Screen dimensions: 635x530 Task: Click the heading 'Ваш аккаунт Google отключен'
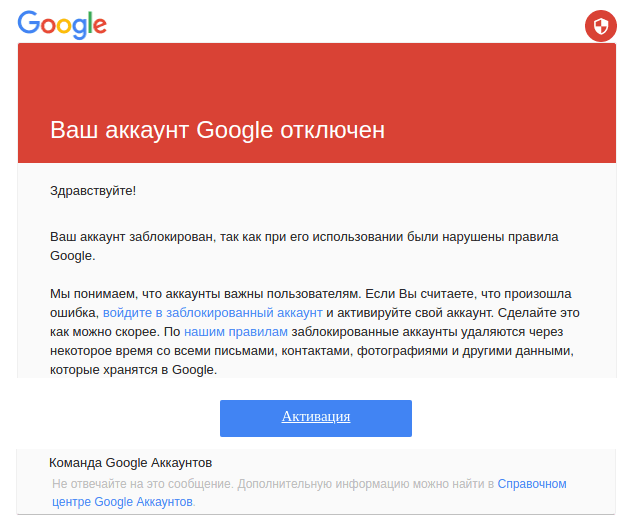[217, 130]
